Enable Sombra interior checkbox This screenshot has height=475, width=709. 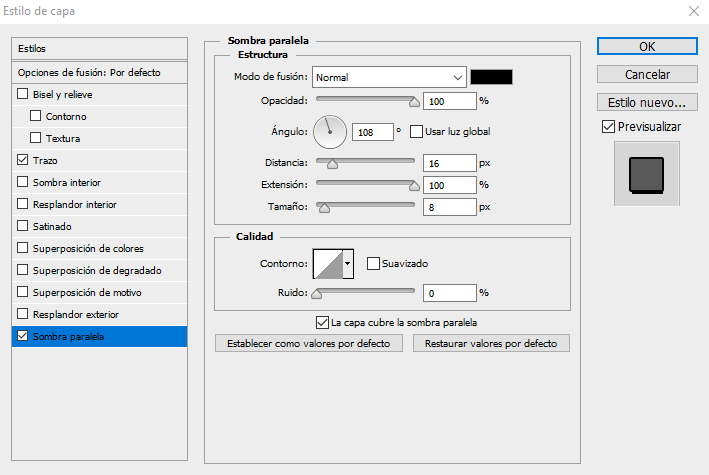pyautogui.click(x=22, y=182)
